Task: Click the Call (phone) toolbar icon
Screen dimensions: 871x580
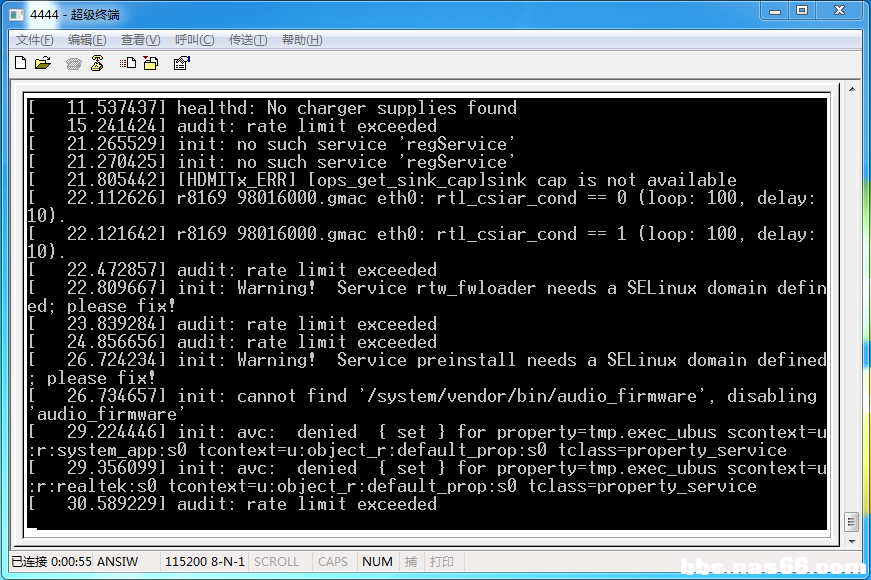Action: 73,64
